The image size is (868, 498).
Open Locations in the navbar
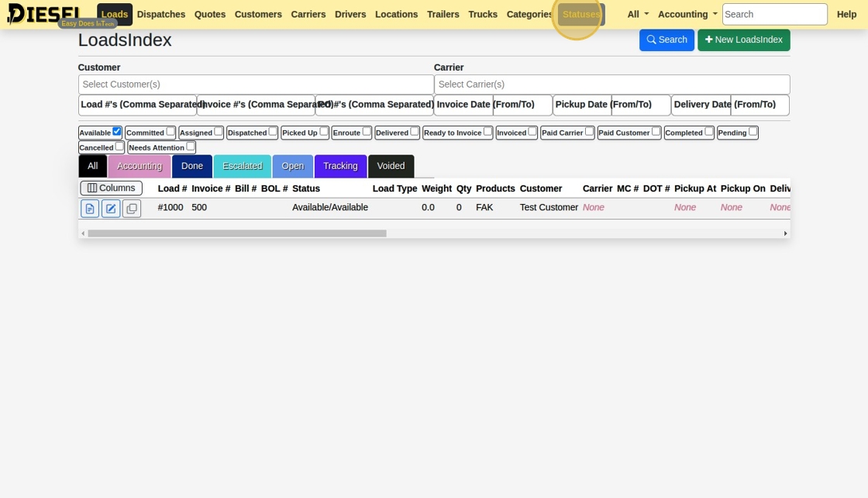coord(396,15)
